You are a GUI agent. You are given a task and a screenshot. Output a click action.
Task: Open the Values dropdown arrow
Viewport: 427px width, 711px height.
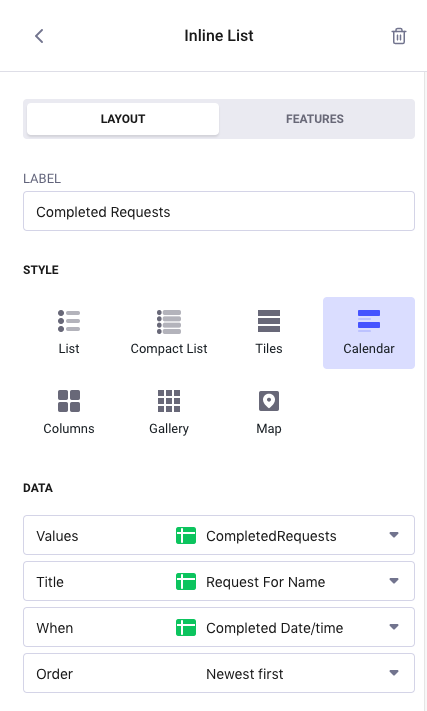pos(394,535)
